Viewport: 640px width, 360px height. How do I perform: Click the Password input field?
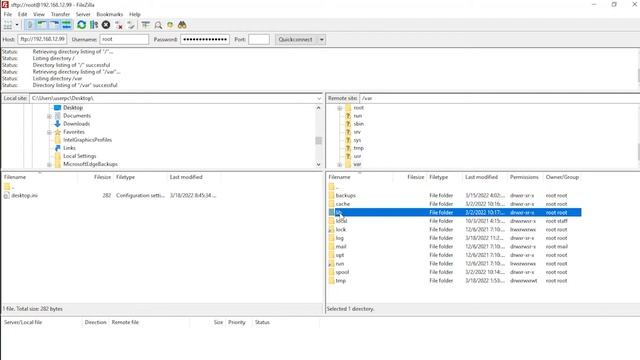pyautogui.click(x=205, y=40)
